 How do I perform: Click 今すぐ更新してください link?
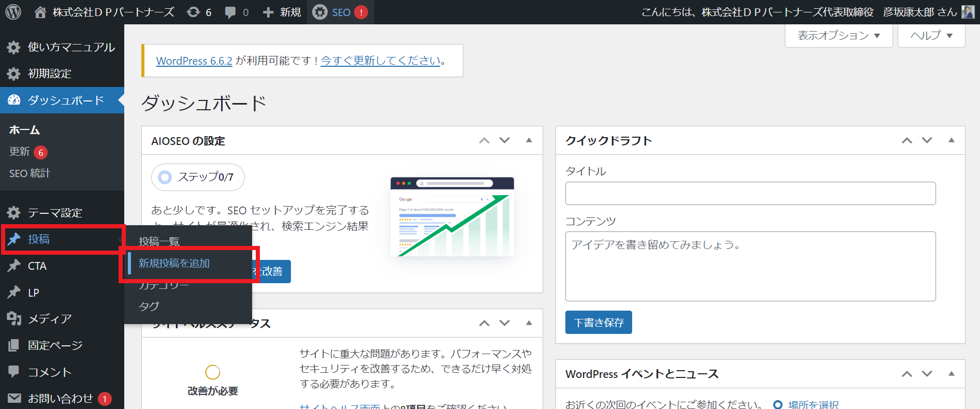[x=381, y=61]
